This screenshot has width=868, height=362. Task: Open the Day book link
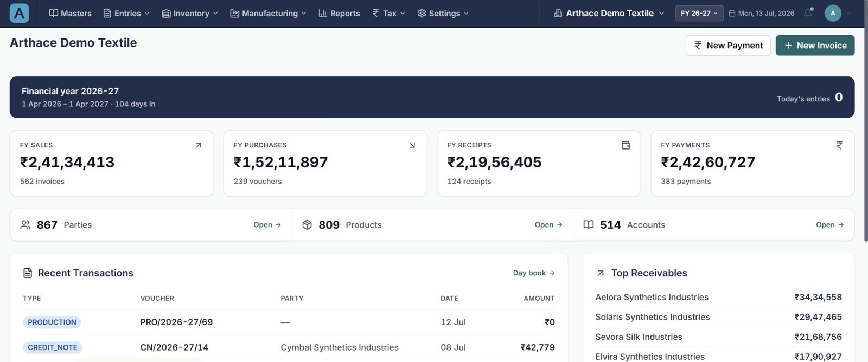[x=534, y=273]
